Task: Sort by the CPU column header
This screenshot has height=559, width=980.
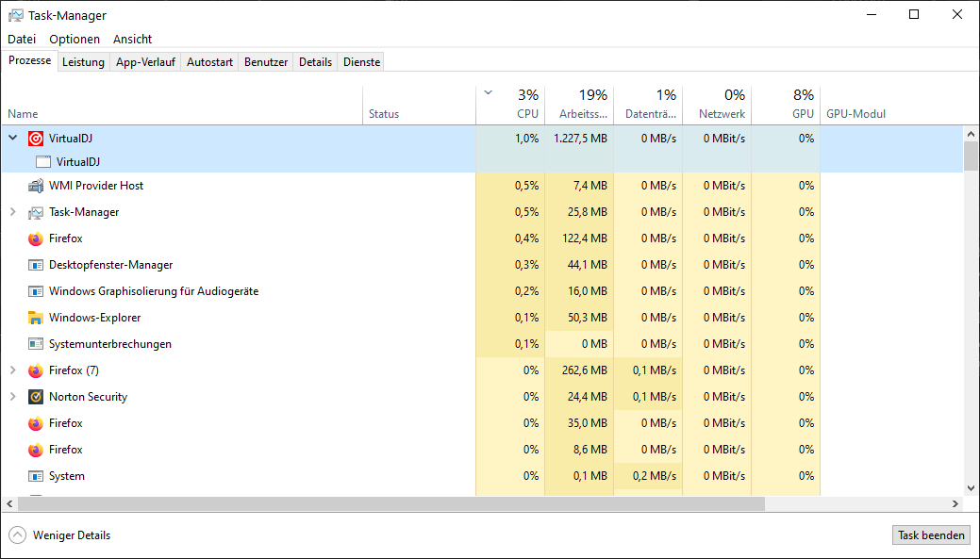Action: (x=510, y=105)
